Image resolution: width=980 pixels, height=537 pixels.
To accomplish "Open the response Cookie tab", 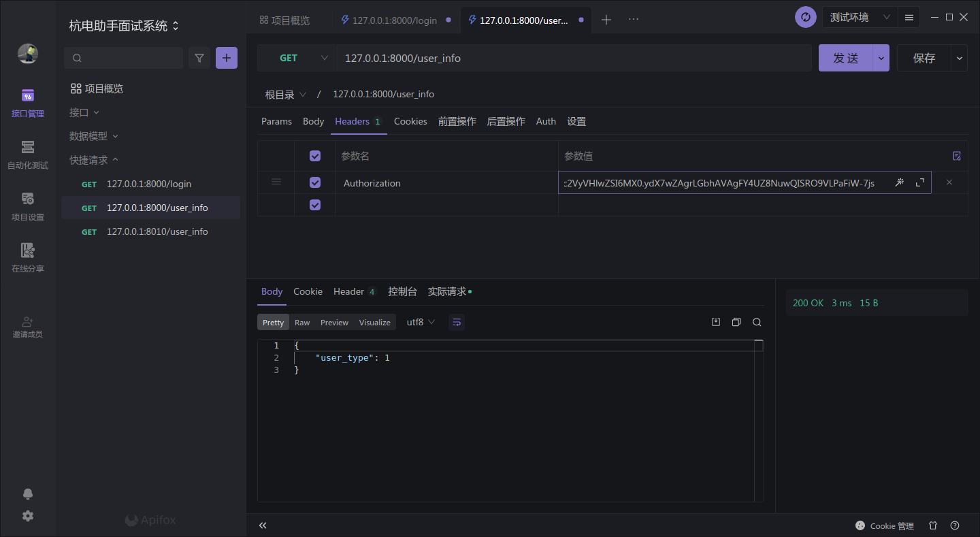I will tap(308, 291).
